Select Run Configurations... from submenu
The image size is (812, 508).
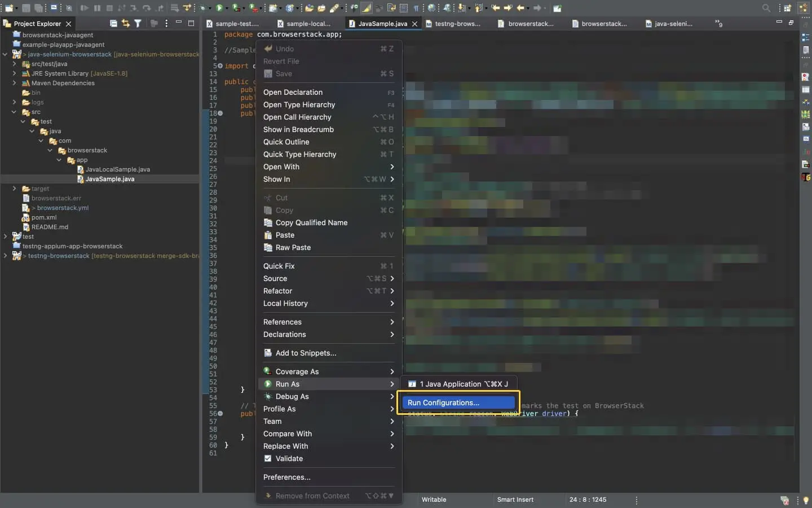tap(443, 402)
